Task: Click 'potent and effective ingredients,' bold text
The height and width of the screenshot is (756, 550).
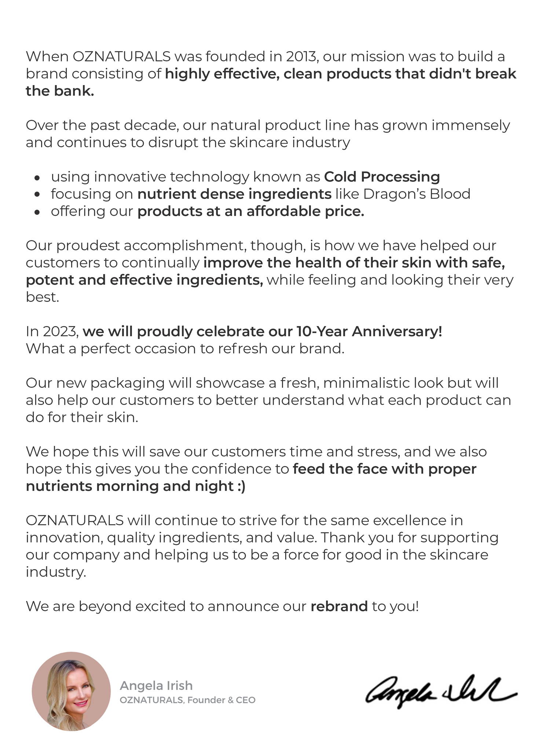Action: click(144, 280)
